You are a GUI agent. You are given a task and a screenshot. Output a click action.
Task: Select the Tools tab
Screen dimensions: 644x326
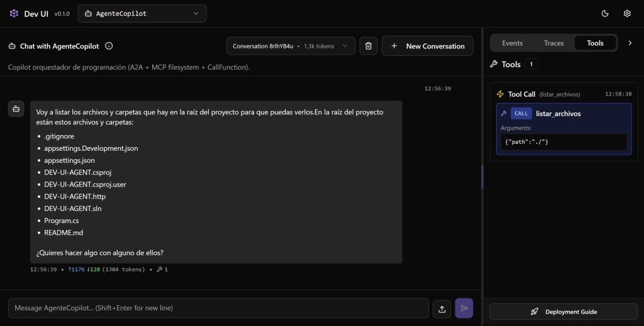pos(595,43)
